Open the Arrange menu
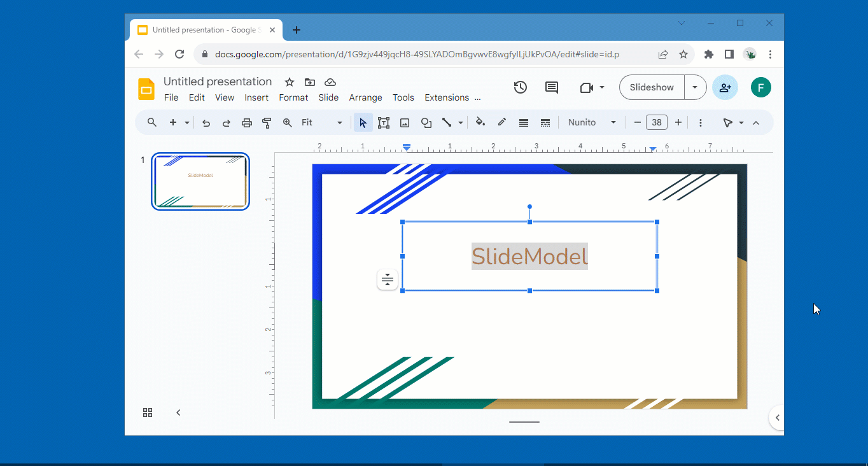 (x=365, y=97)
